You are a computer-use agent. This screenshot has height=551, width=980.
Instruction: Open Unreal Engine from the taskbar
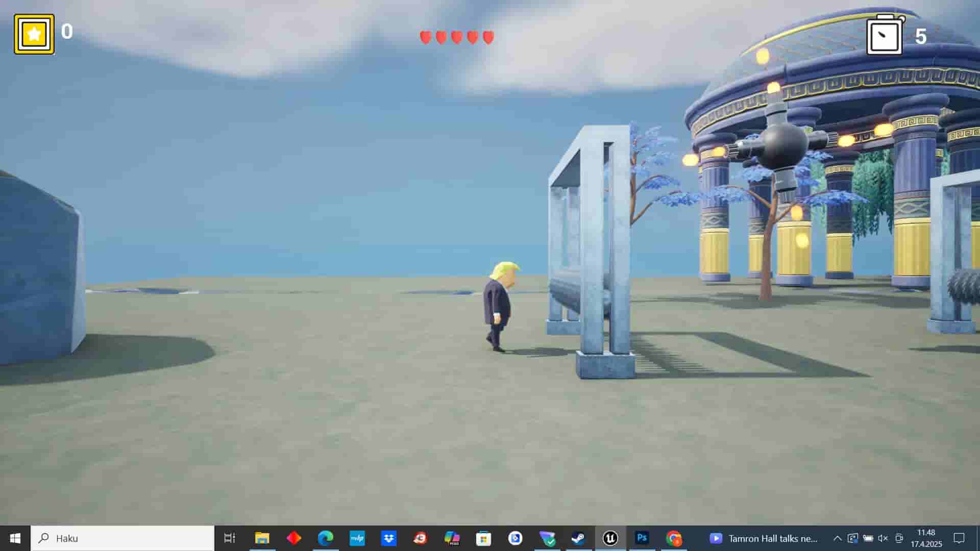click(x=610, y=538)
